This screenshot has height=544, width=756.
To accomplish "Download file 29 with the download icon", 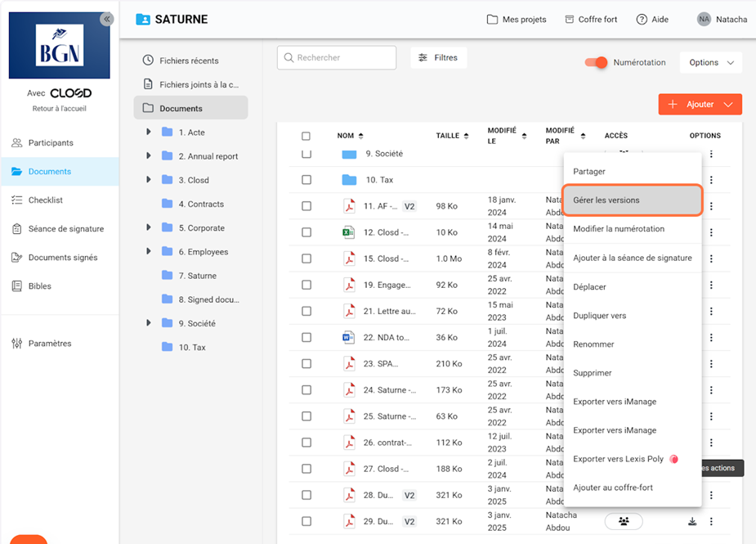I will pos(692,521).
